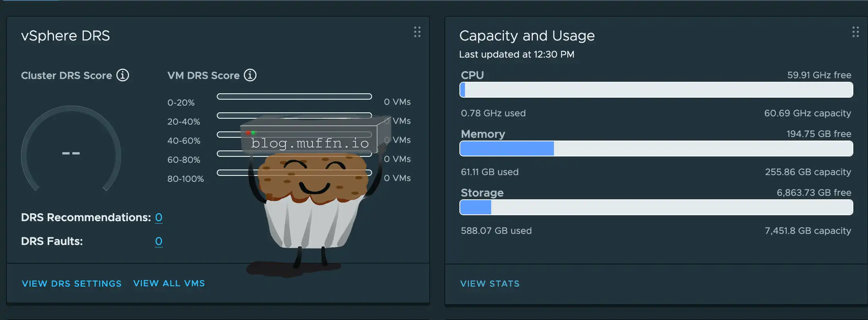Screen dimensions: 868x320
Task: Click the Memory usage bar
Action: 656,148
